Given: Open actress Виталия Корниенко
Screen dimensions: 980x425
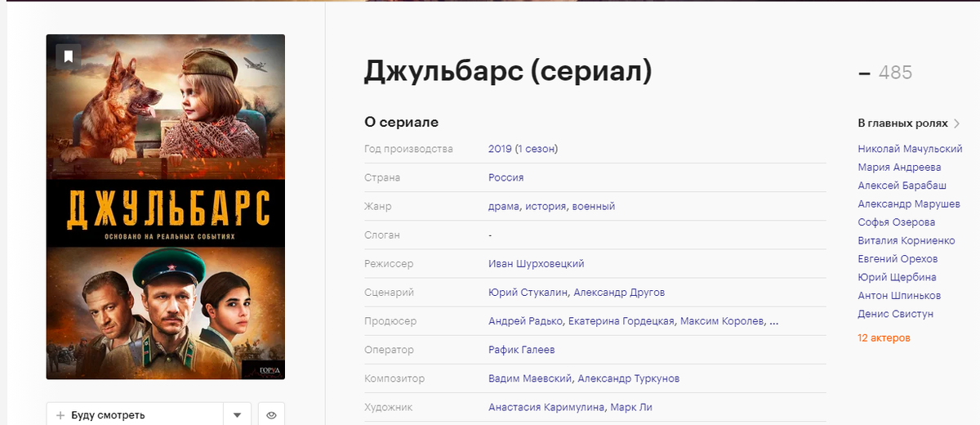Looking at the screenshot, I should pos(906,240).
